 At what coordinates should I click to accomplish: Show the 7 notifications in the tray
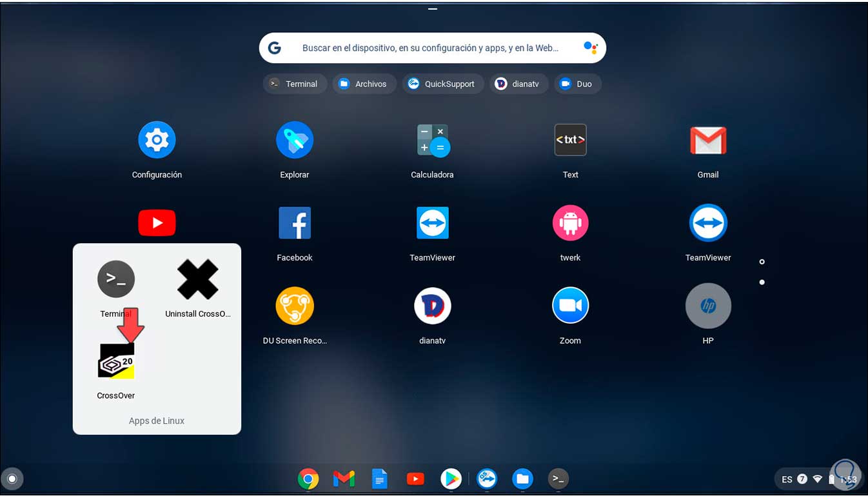pos(802,479)
